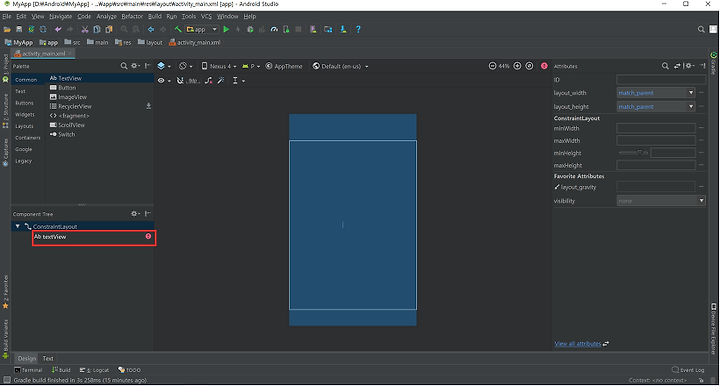The width and height of the screenshot is (720, 386).
Task: Click the Debug app bug icon
Action: tap(250, 29)
